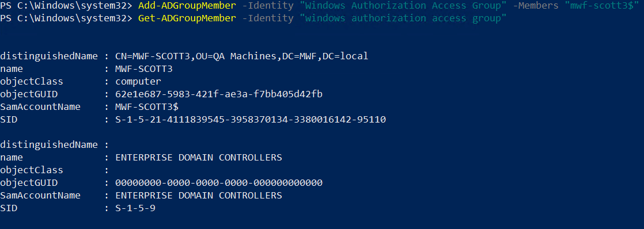The image size is (644, 229).
Task: Click the objectGUID starting with 62e1e687
Action: [218, 94]
